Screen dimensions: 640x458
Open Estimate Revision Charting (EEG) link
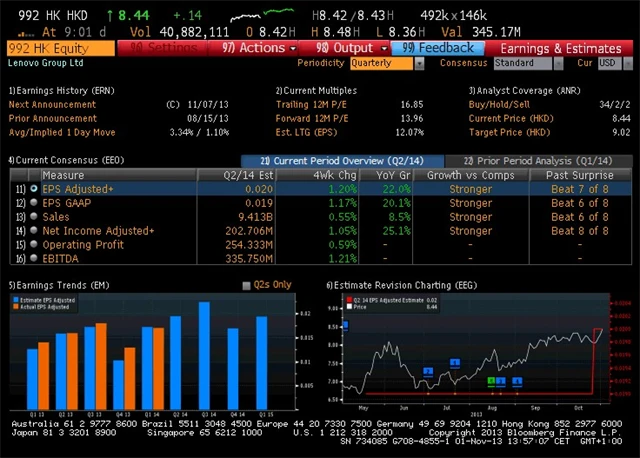pos(402,285)
